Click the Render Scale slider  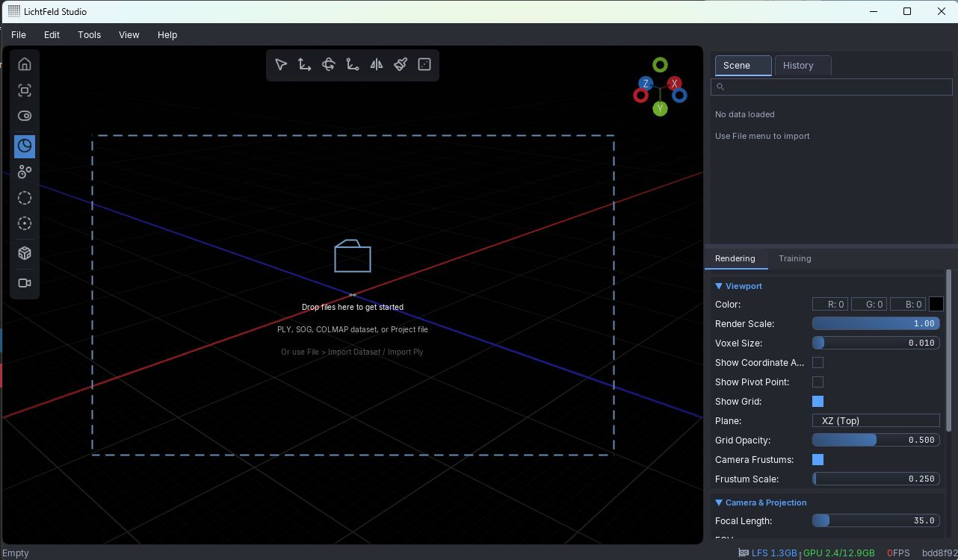coord(876,324)
